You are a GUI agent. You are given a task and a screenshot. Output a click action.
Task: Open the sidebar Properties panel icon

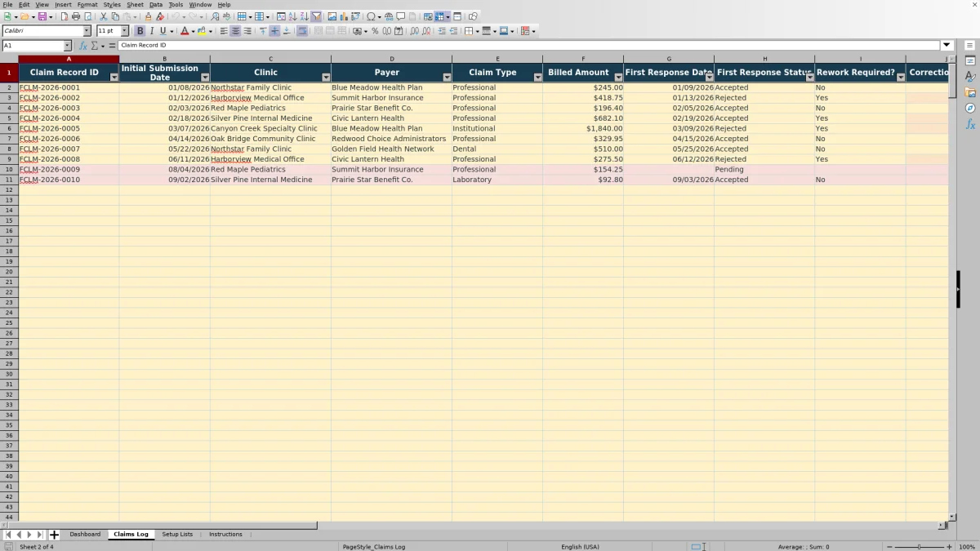click(x=970, y=61)
